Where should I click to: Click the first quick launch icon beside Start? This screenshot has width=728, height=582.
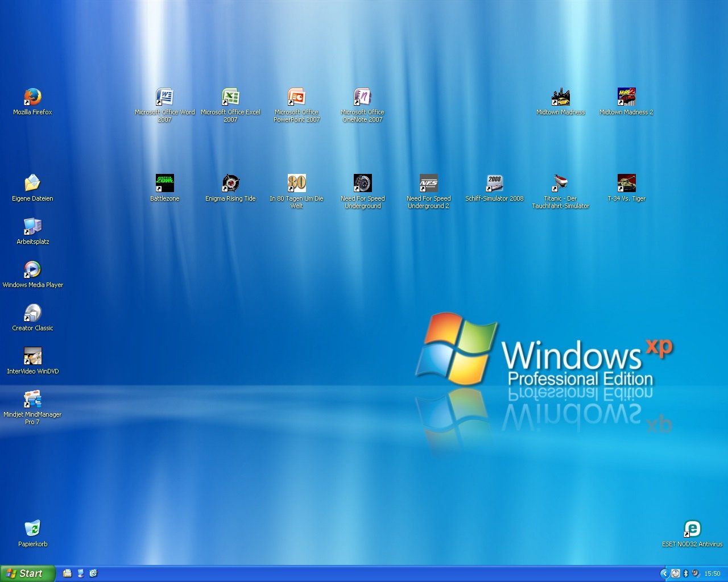click(67, 573)
